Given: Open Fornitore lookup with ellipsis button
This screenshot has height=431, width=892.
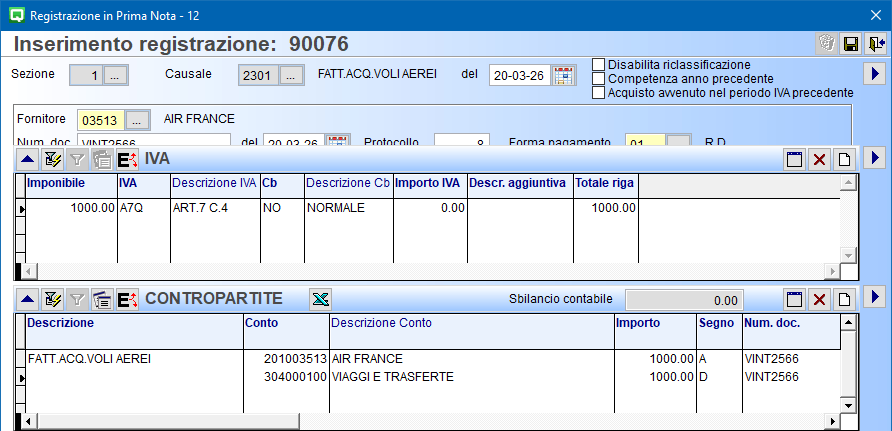Looking at the screenshot, I should coord(138,120).
